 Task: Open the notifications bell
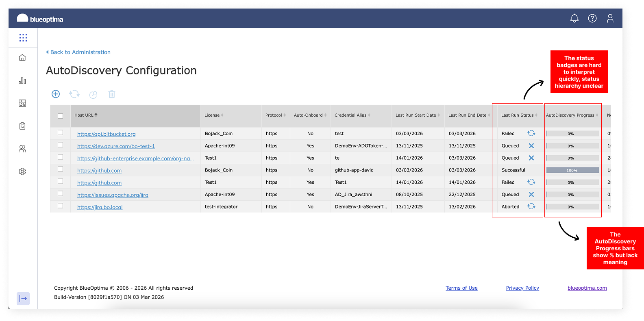point(574,18)
